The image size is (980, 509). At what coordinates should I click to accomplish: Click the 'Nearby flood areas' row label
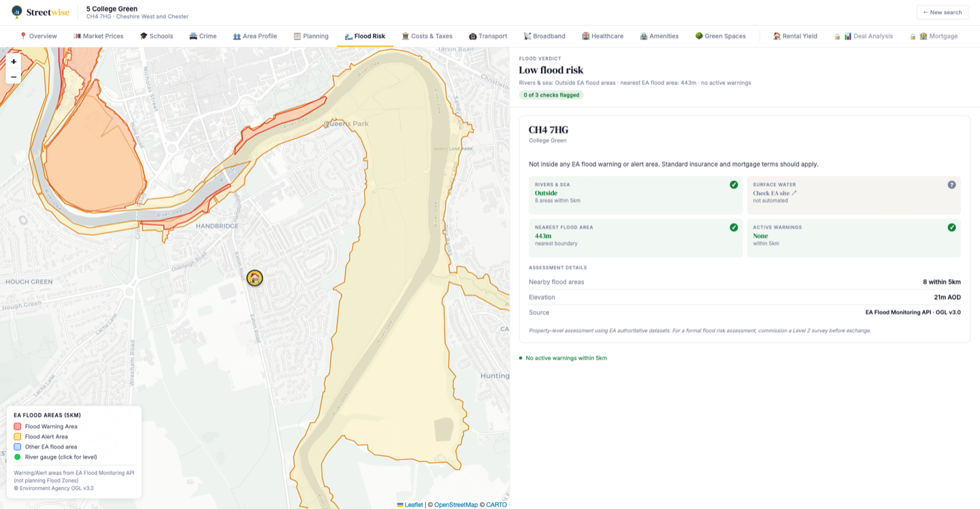(x=557, y=282)
